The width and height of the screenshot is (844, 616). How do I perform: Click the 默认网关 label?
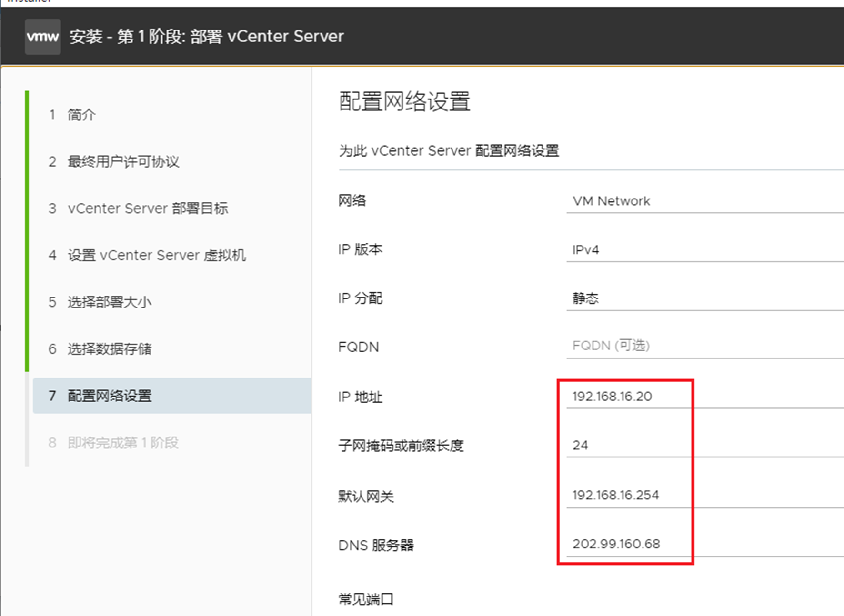click(x=366, y=497)
